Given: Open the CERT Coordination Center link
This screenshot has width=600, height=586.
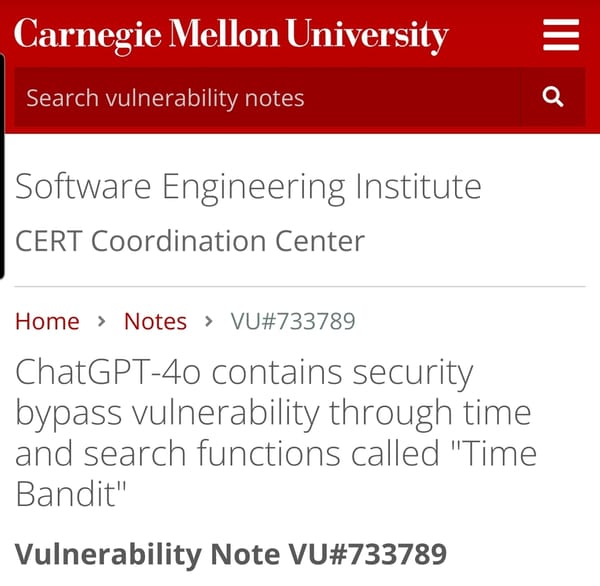Looking at the screenshot, I should click(x=190, y=241).
